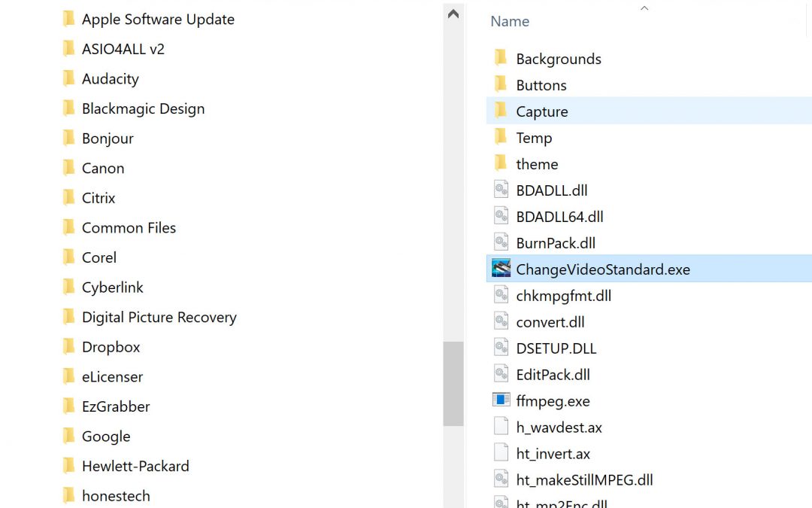Sort files by the Name column header
This screenshot has width=812, height=508.
(x=510, y=22)
